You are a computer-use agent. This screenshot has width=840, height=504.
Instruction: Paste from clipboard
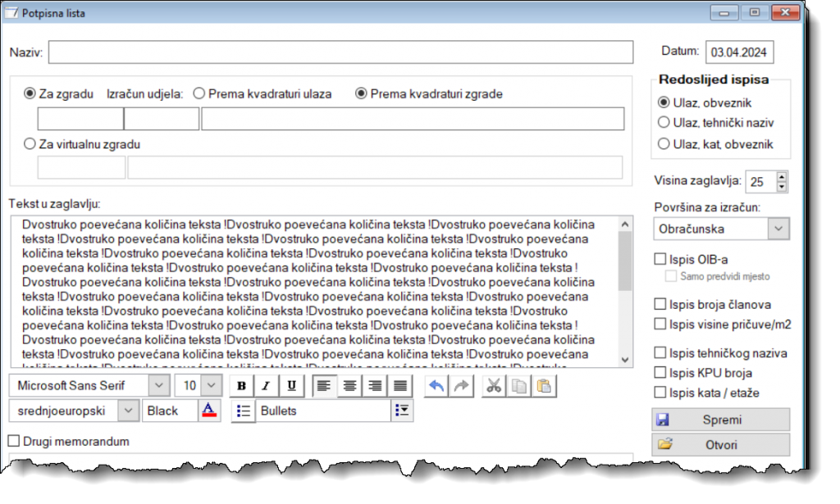pos(544,386)
